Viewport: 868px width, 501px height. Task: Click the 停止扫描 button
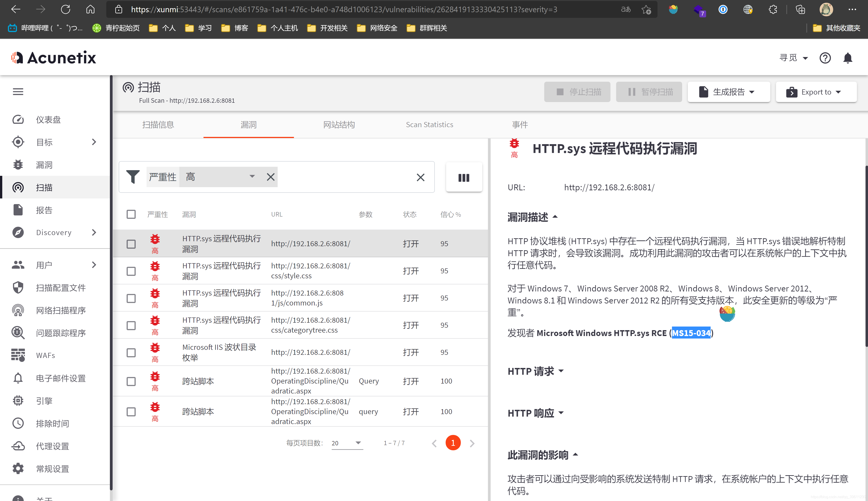pos(577,92)
